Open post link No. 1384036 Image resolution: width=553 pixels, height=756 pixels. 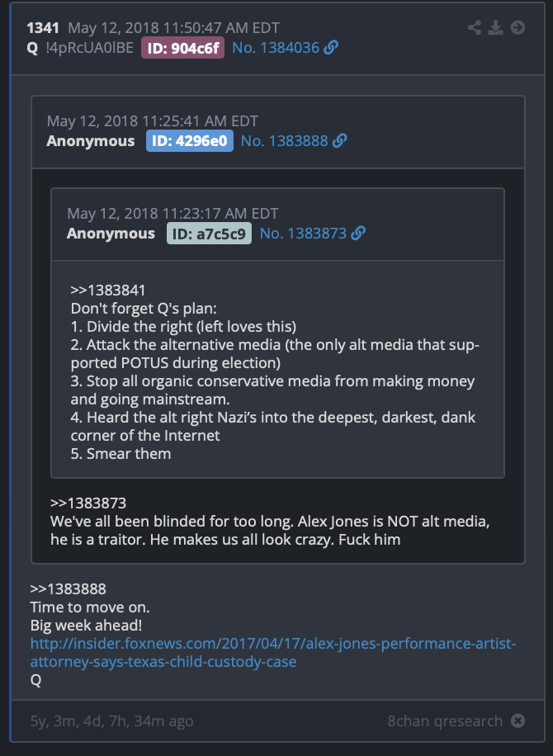tap(276, 48)
